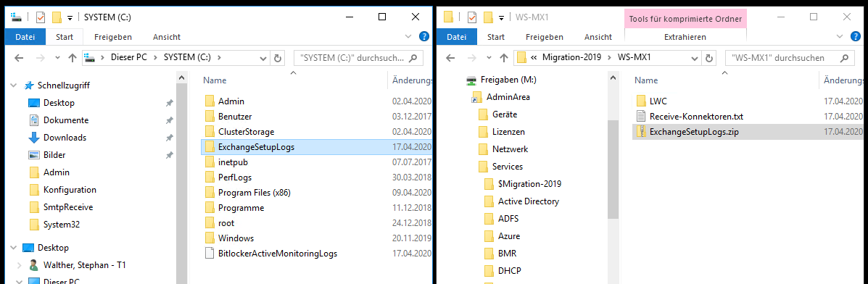Click navigation pane scrollbar in WS-MX1 window
The image size is (868, 284).
613,169
